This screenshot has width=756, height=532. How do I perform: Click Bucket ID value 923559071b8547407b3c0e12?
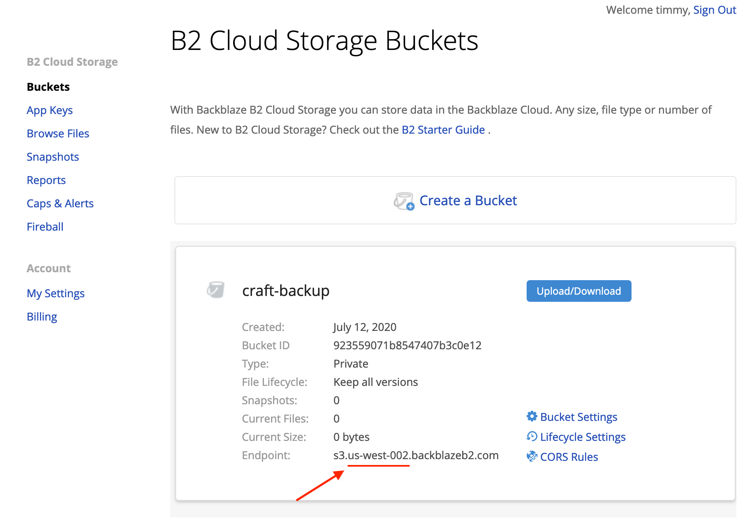pyautogui.click(x=407, y=346)
